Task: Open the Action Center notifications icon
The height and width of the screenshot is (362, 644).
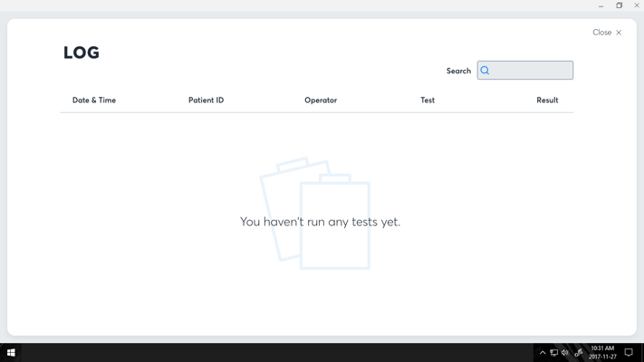Action: click(x=629, y=353)
